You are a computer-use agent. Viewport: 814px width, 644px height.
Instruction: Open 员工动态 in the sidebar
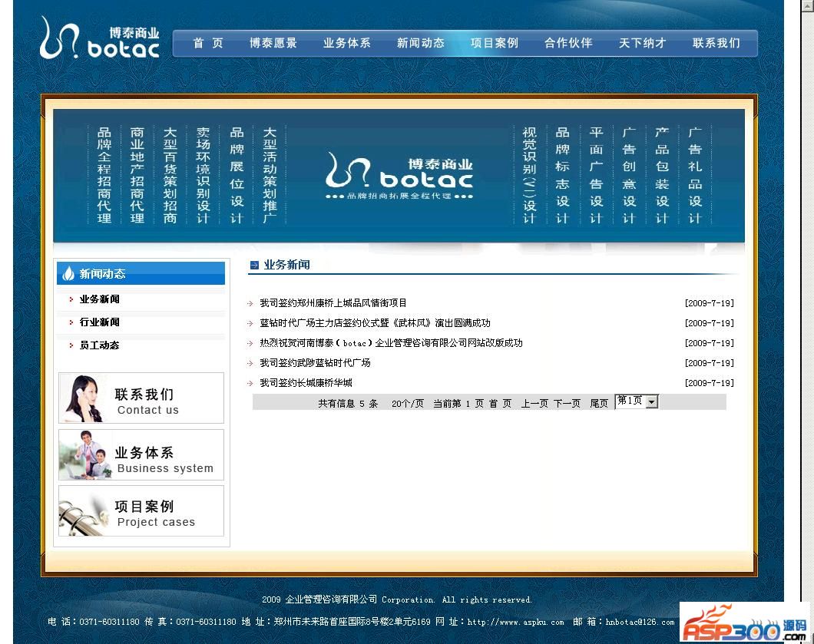[x=100, y=345]
